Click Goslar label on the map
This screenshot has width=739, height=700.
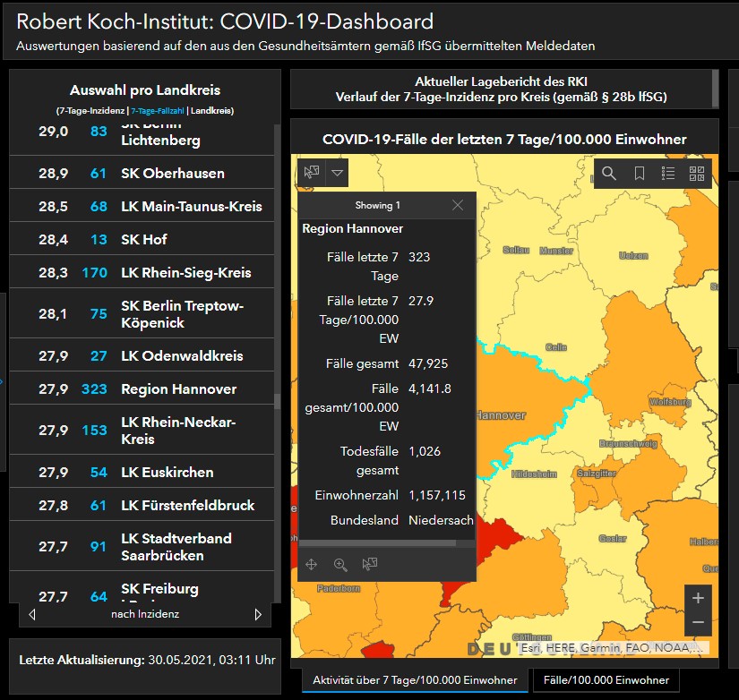coord(612,538)
